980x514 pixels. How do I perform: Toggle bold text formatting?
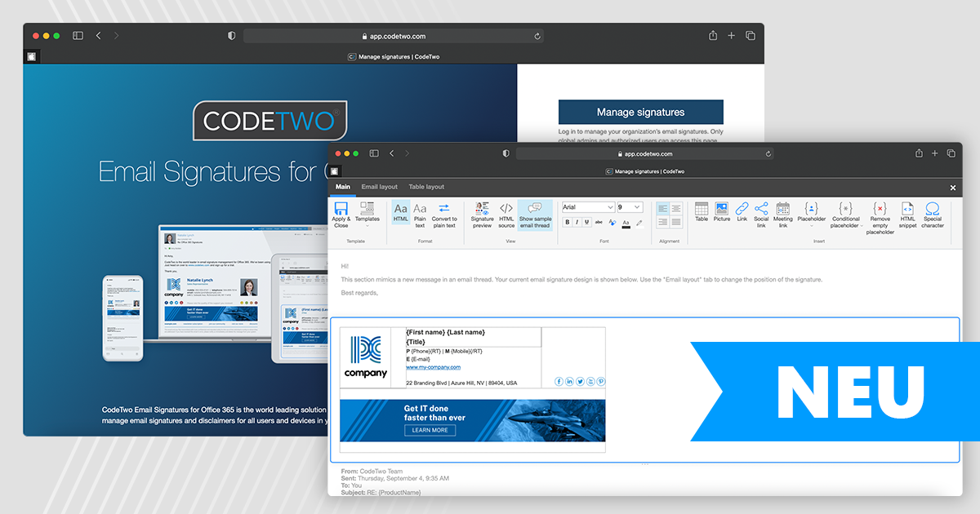[x=566, y=222]
